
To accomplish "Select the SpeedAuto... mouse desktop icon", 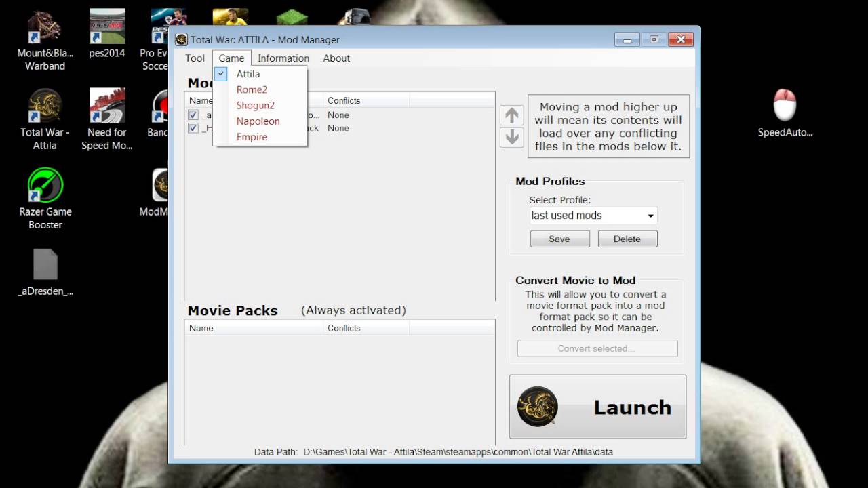I will [785, 113].
